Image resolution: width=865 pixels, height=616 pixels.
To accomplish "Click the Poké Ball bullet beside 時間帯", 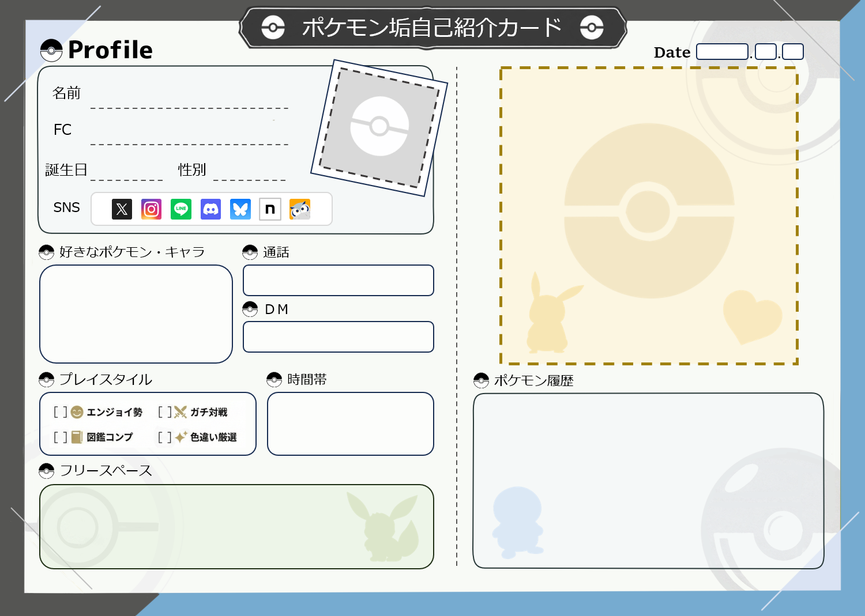I will 274,380.
